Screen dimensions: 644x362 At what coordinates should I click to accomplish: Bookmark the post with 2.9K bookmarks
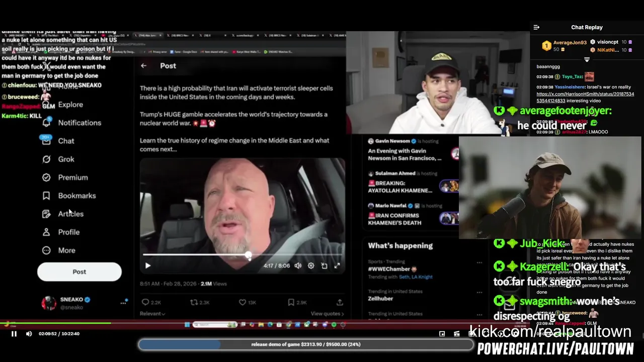[x=291, y=302]
